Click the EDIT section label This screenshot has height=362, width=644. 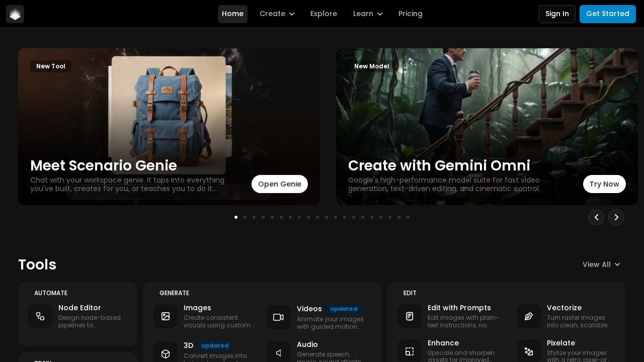pos(410,293)
